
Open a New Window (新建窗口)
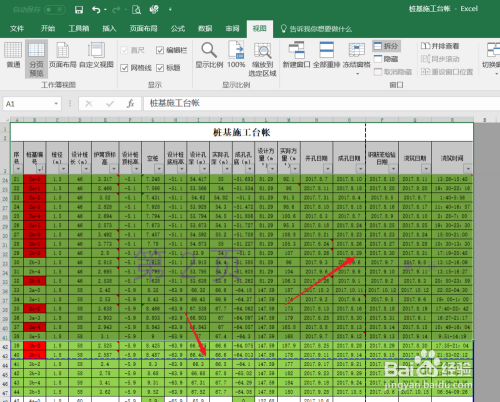[x=296, y=55]
